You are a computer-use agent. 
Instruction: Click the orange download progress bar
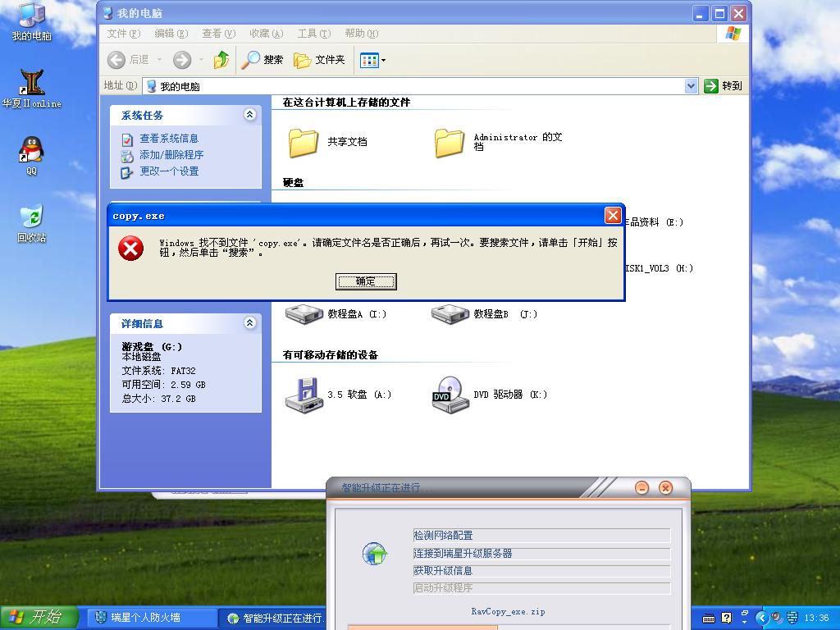click(422, 627)
